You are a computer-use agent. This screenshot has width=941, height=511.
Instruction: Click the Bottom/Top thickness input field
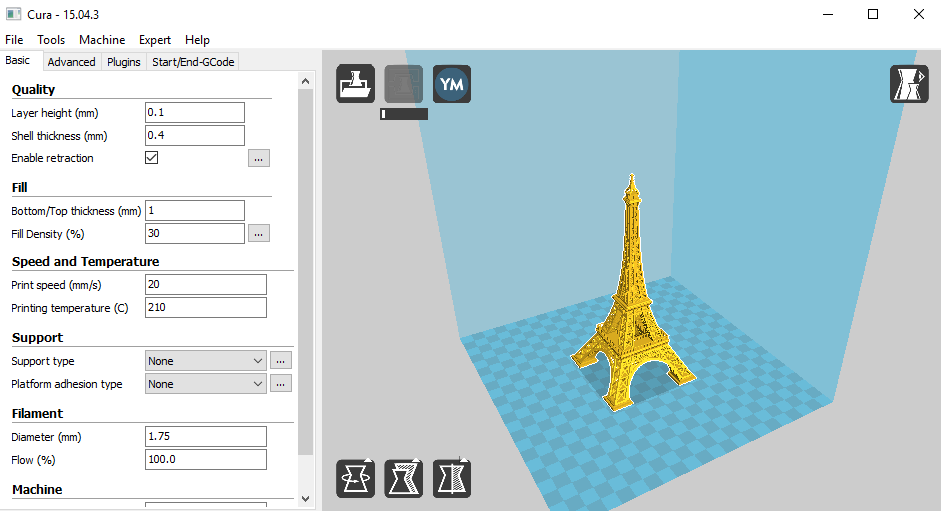[x=195, y=210]
